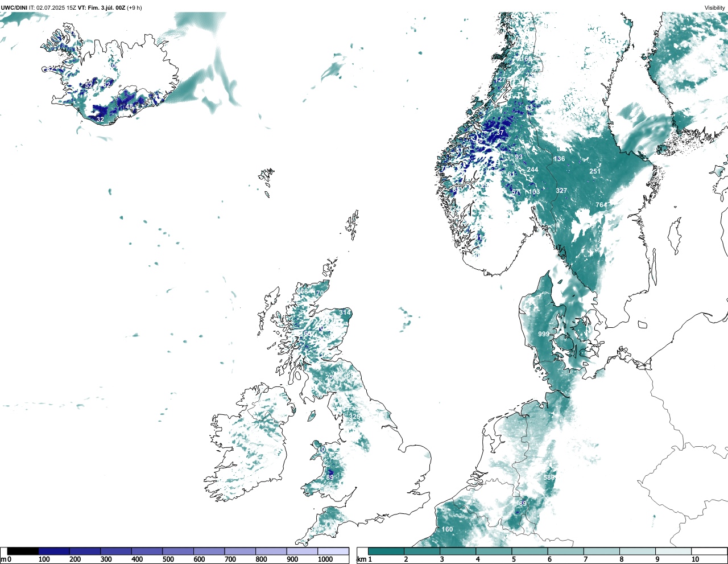
Task: Pick the 400–500 m legend swatch
Action: [x=147, y=551]
